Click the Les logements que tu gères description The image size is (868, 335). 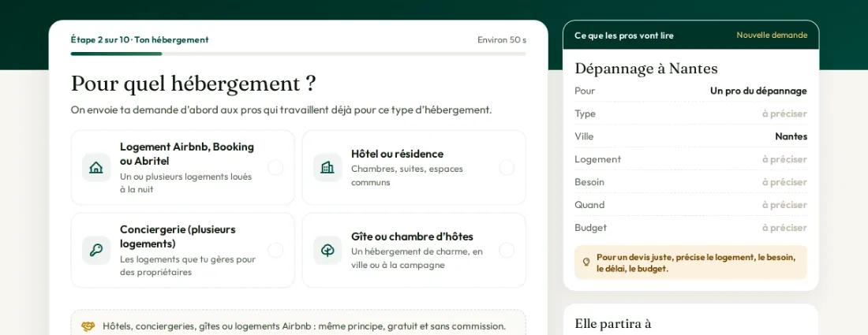[188, 266]
